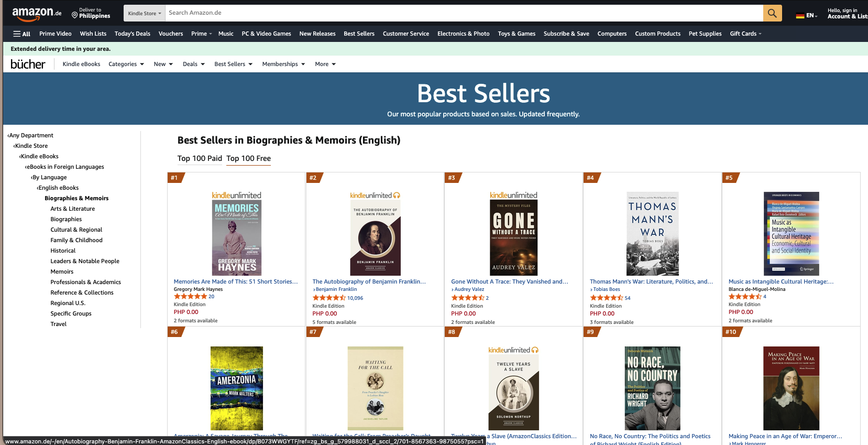The width and height of the screenshot is (868, 445).
Task: Expand the Categories dropdown in bücher bar
Action: click(126, 64)
